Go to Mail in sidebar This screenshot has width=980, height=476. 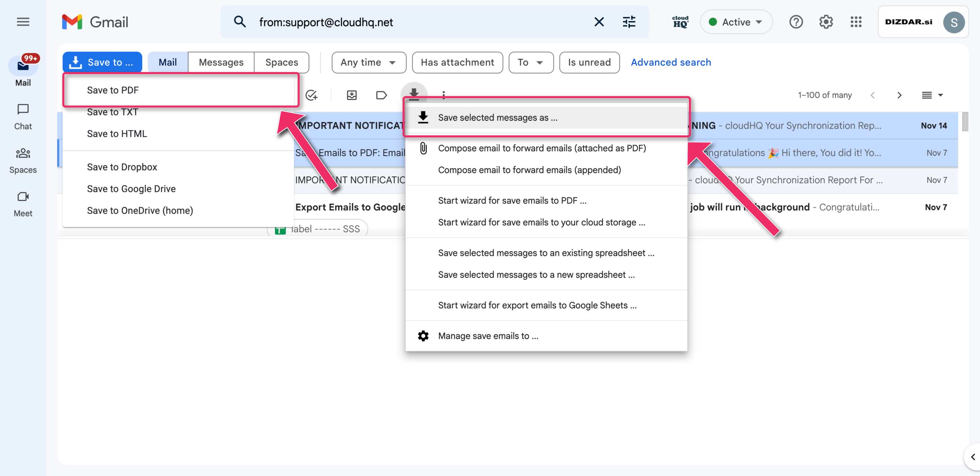click(23, 71)
